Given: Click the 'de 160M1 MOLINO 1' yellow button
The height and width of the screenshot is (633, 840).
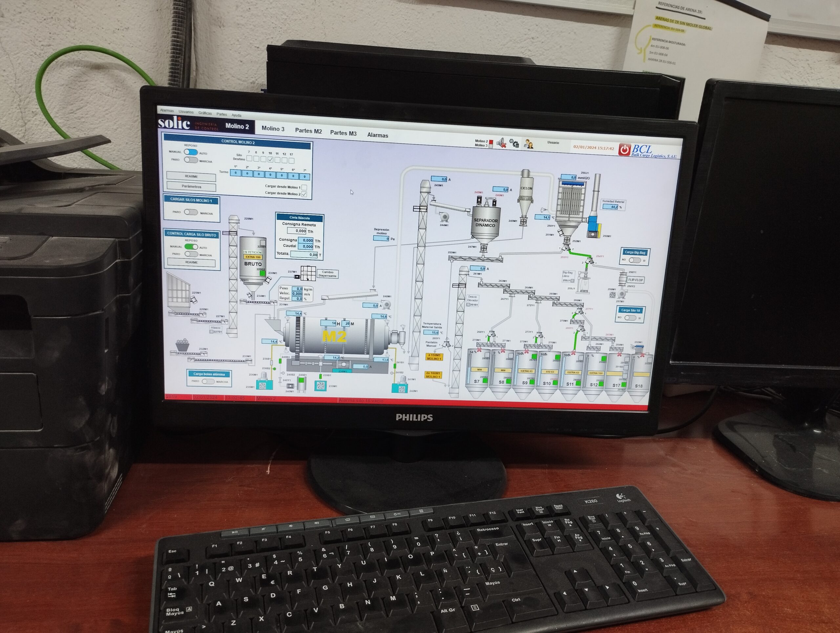Looking at the screenshot, I should [433, 375].
